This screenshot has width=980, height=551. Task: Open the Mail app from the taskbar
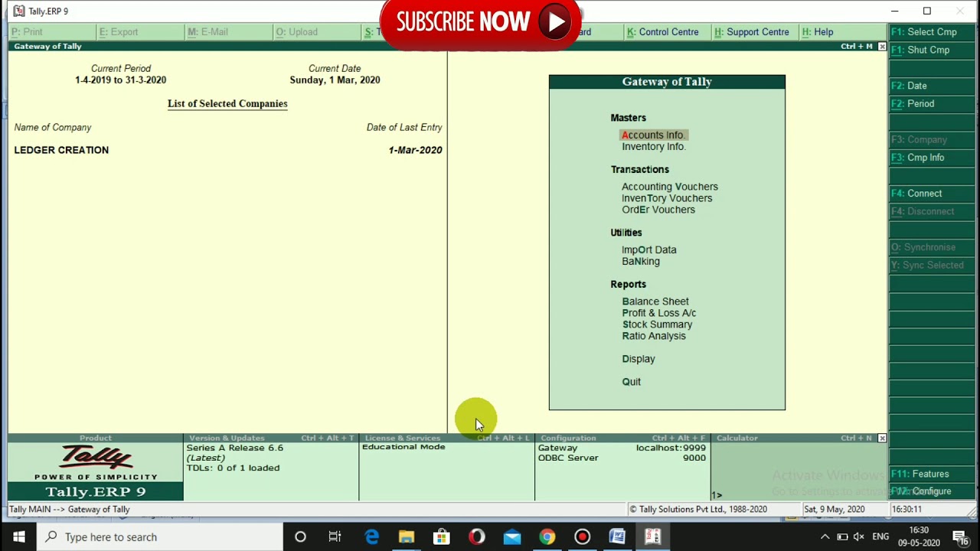point(512,537)
